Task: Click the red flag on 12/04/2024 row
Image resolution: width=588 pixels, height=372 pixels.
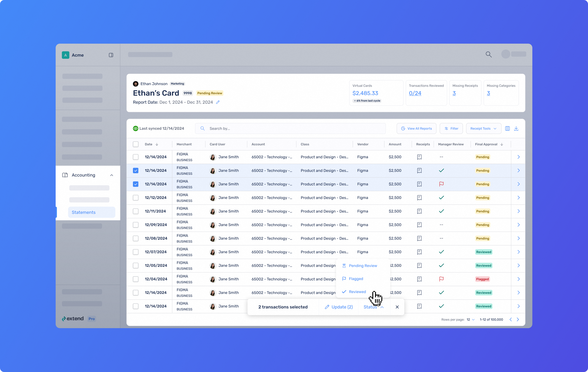Action: click(441, 279)
